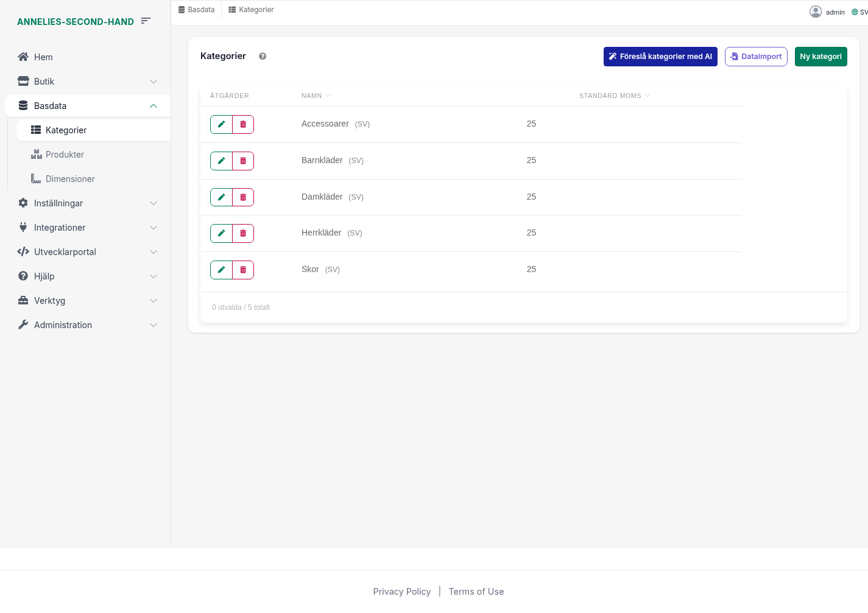
Task: Open the NAMN column sort dropdown
Action: (x=328, y=96)
